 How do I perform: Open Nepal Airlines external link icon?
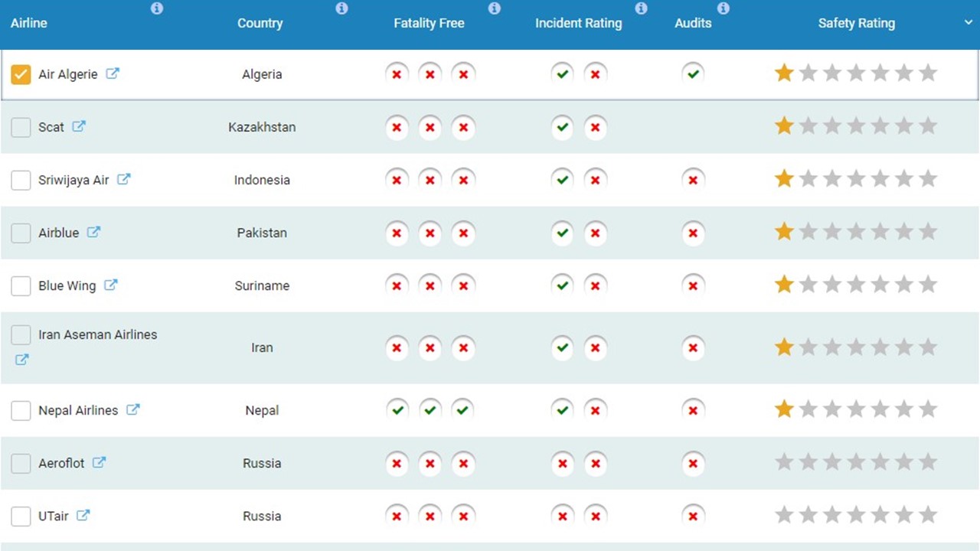click(x=133, y=409)
